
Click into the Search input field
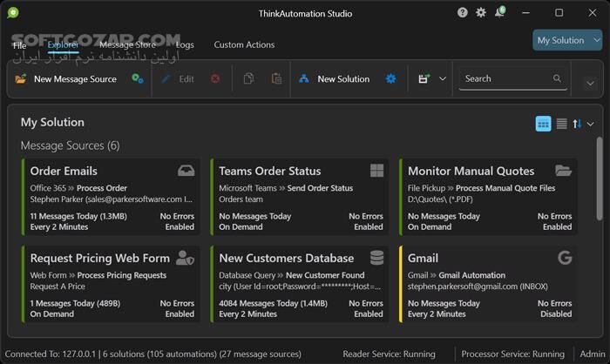pos(512,78)
